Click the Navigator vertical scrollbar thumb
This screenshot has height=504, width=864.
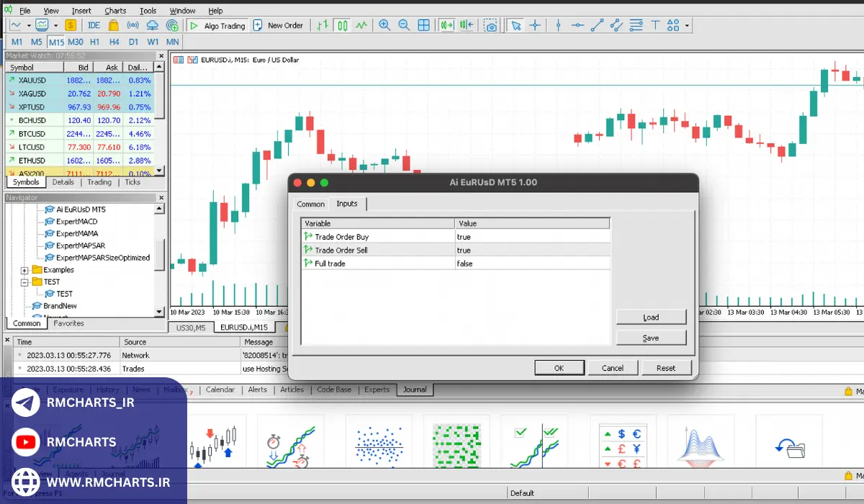(x=160, y=256)
